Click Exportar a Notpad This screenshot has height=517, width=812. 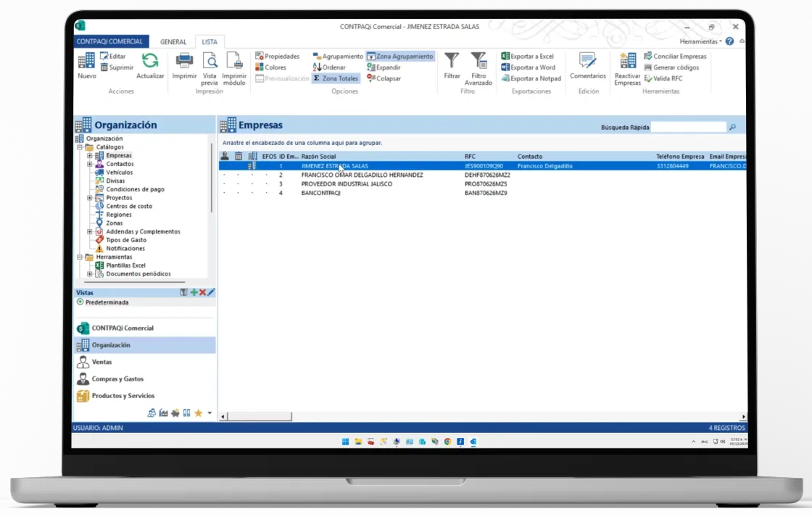531,78
